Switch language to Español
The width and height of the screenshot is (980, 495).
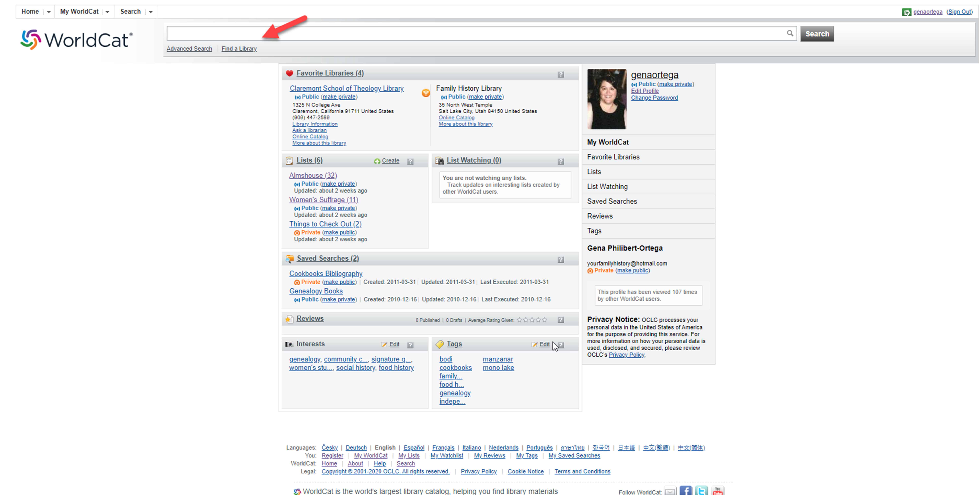tap(414, 447)
